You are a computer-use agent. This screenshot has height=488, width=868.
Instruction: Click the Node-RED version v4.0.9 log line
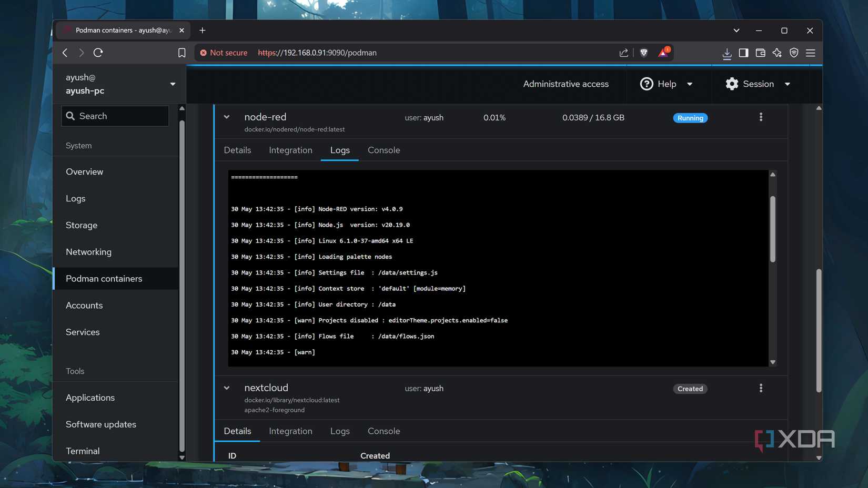[x=317, y=209]
